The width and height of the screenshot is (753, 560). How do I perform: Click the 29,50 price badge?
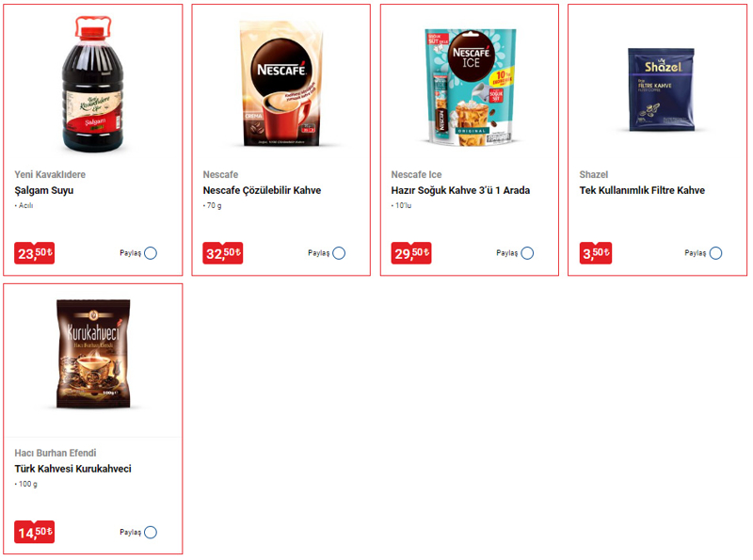[x=411, y=253]
